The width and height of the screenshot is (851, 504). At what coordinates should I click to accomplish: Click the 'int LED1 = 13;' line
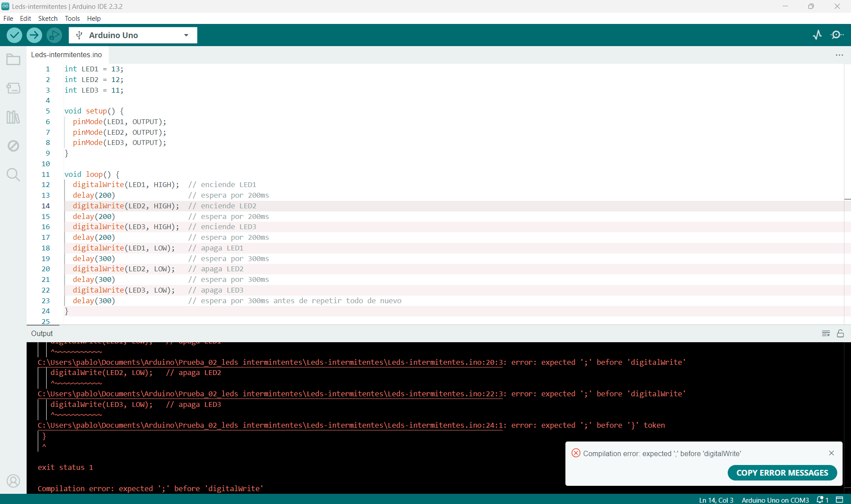(x=94, y=69)
